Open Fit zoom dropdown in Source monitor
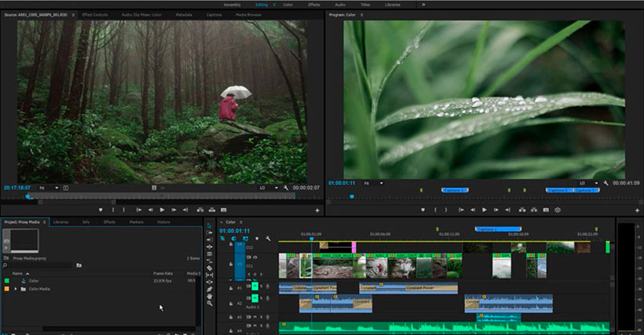The image size is (644, 335). click(x=49, y=188)
